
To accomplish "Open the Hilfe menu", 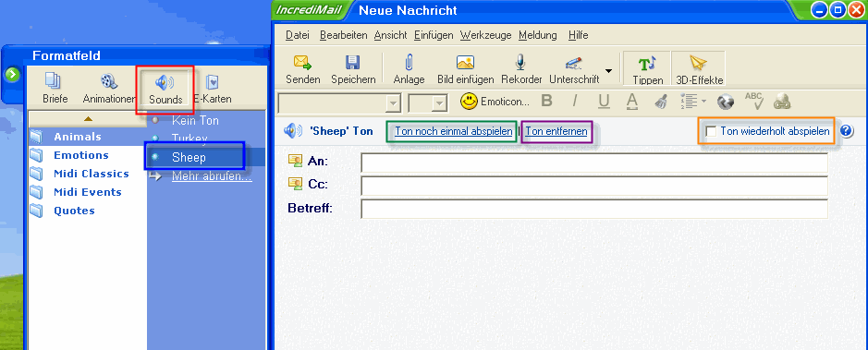I will tap(578, 35).
